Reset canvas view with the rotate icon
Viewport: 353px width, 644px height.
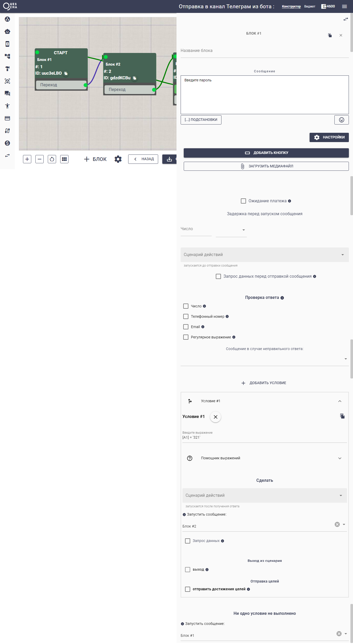52,159
